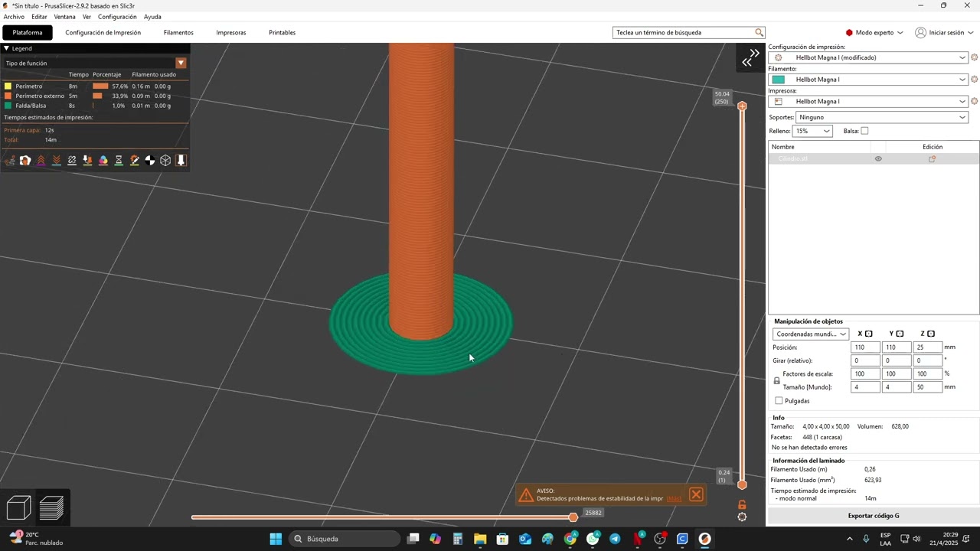Click top handle of vertical layer slider

(x=742, y=106)
